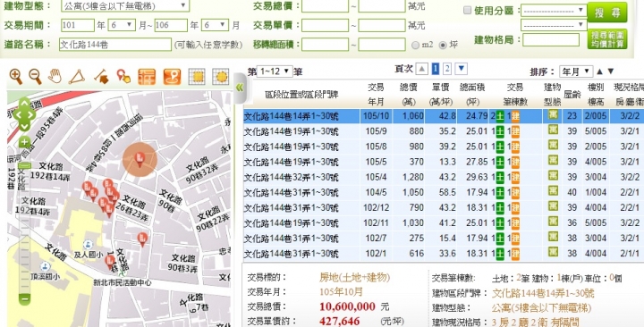Select the pin point-query tool
This screenshot has height=327, width=644.
tap(123, 76)
